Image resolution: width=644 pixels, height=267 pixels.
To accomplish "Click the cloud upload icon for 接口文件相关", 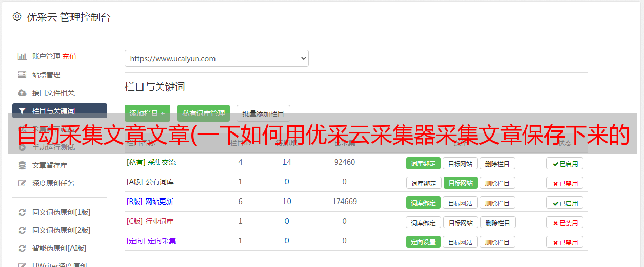I will [22, 93].
